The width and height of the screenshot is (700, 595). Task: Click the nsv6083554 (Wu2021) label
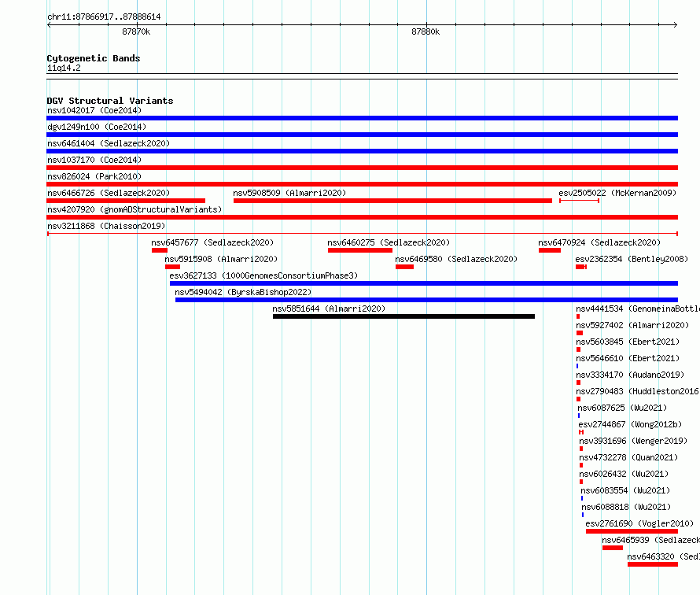[x=625, y=490]
